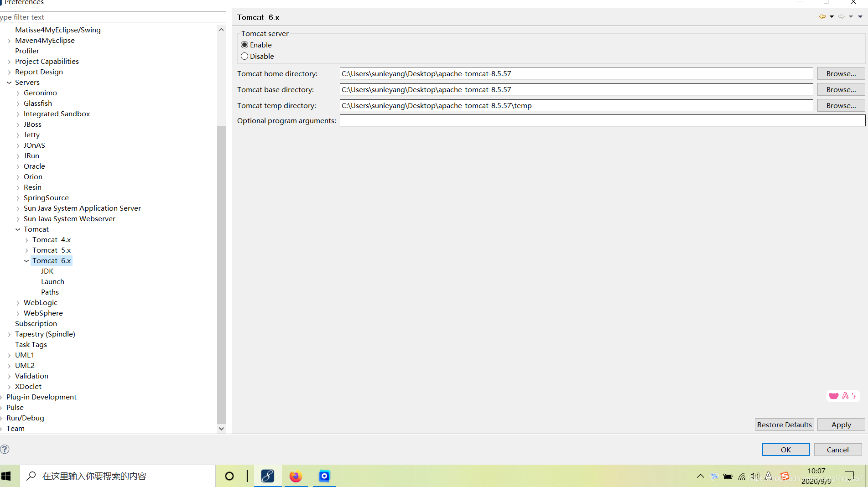868x487 pixels.
Task: Click the Tomcat temp directory field
Action: 576,105
